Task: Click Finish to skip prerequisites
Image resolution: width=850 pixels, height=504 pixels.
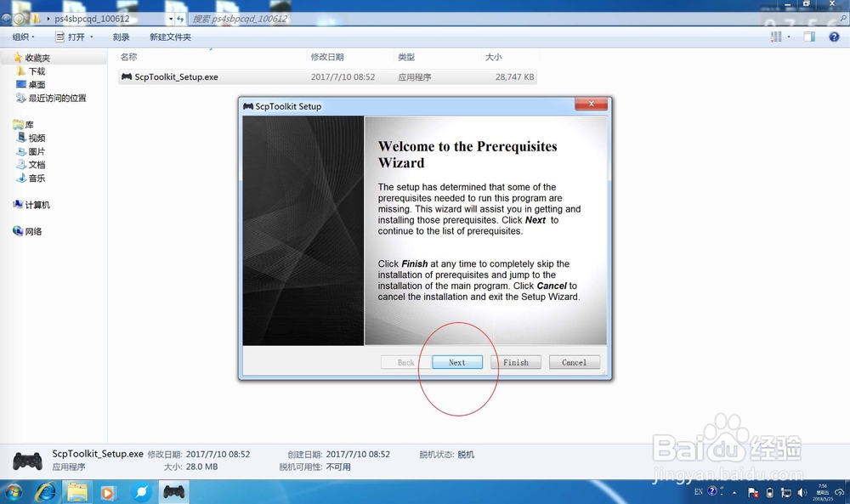Action: pyautogui.click(x=516, y=363)
